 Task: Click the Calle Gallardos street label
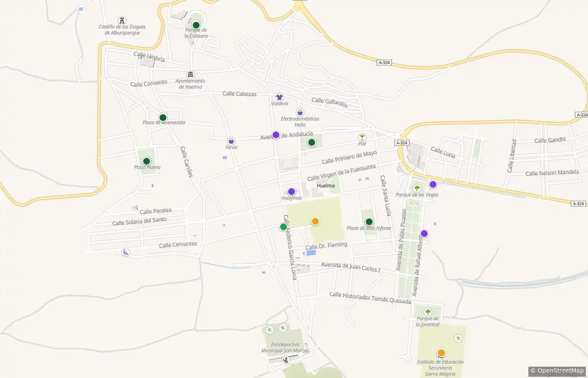tap(330, 102)
